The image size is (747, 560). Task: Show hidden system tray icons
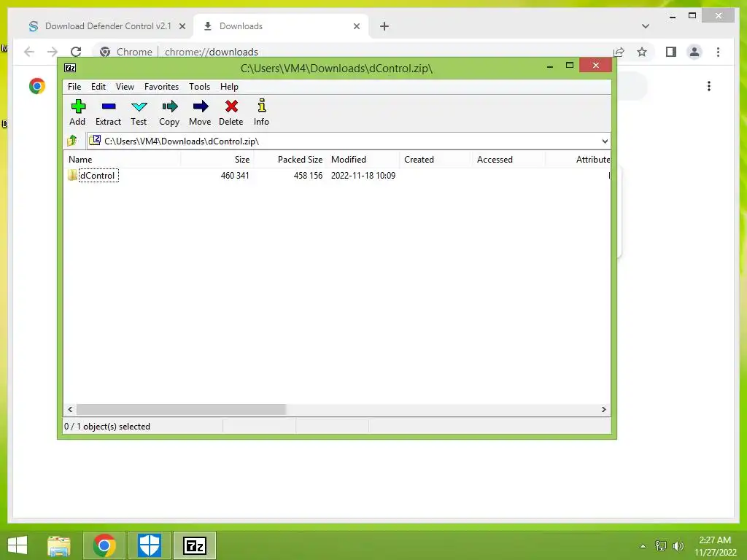coord(643,546)
